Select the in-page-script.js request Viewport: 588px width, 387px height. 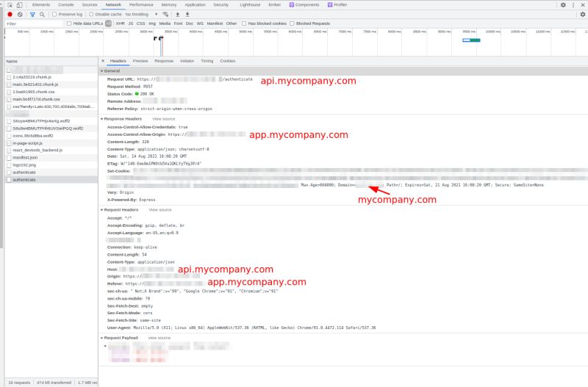coord(51,143)
